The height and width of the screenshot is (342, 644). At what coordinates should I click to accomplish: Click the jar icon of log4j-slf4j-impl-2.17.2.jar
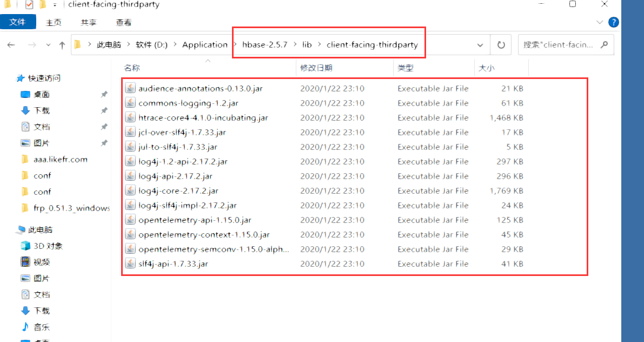click(x=130, y=205)
